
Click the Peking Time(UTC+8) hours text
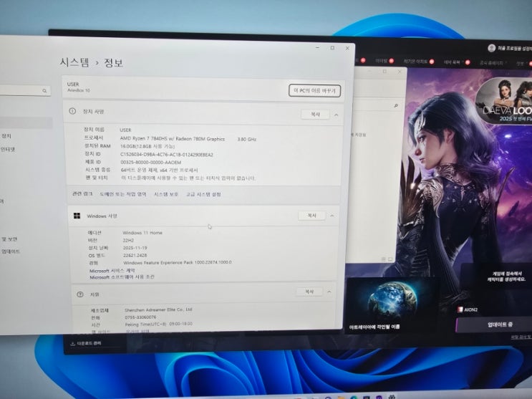click(158, 324)
